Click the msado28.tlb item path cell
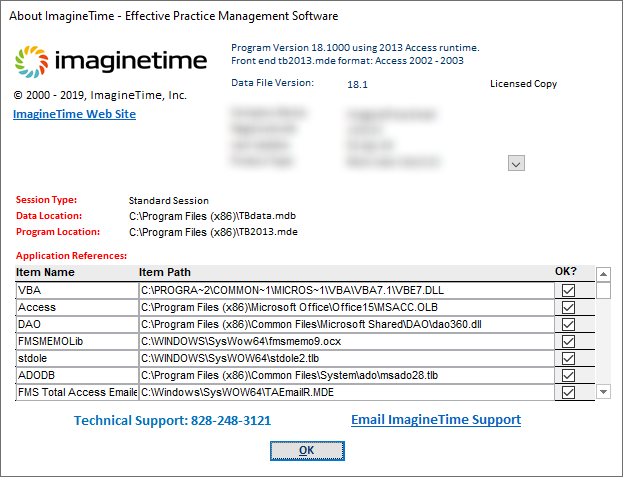Screen dimensions: 623x477 click(346, 376)
